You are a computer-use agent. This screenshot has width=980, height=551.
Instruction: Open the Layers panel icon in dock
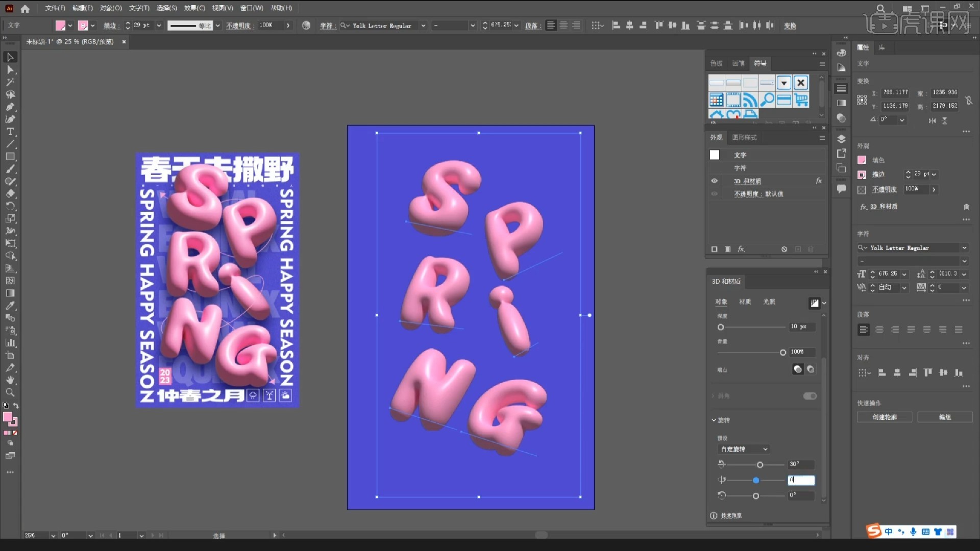842,139
